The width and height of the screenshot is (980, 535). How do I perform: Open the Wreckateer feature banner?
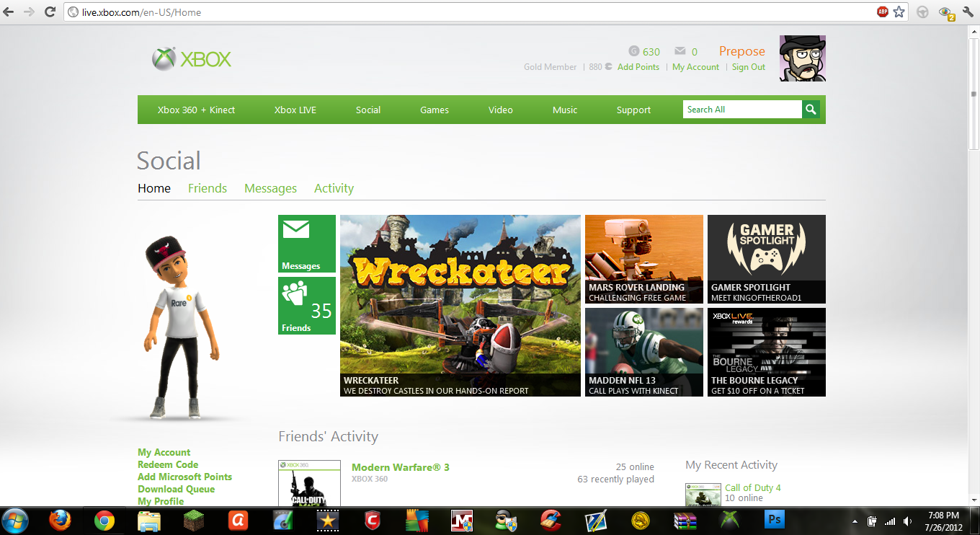pyautogui.click(x=460, y=306)
